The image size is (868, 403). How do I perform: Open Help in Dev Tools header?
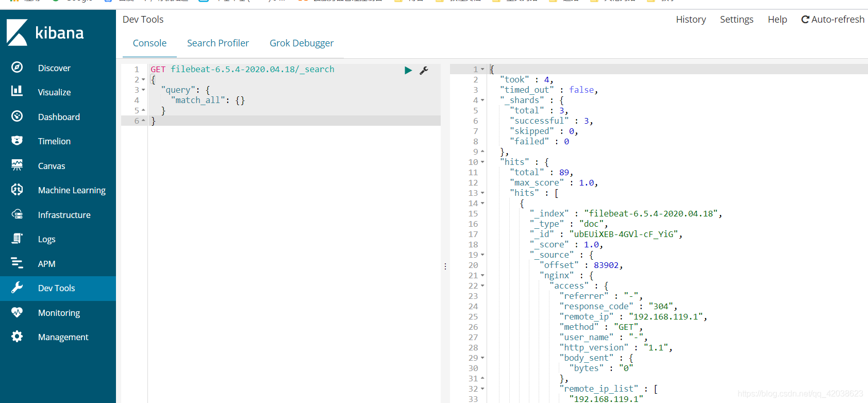777,20
